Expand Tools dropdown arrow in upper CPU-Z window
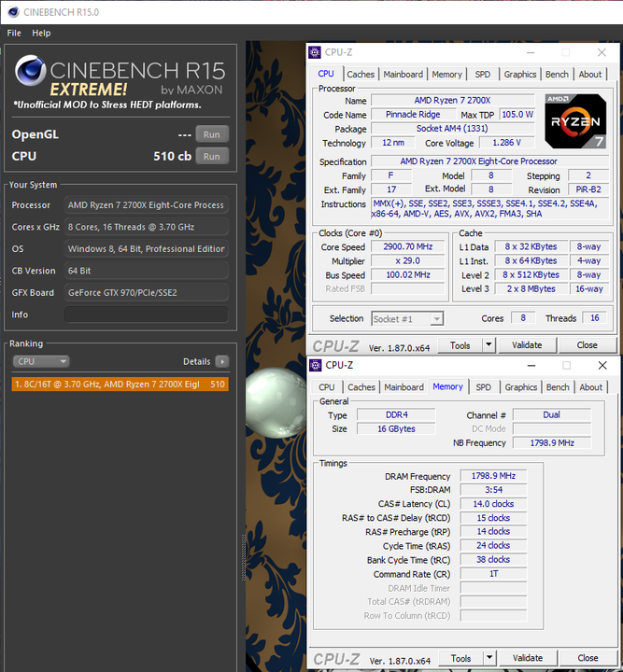623x672 pixels. (488, 345)
